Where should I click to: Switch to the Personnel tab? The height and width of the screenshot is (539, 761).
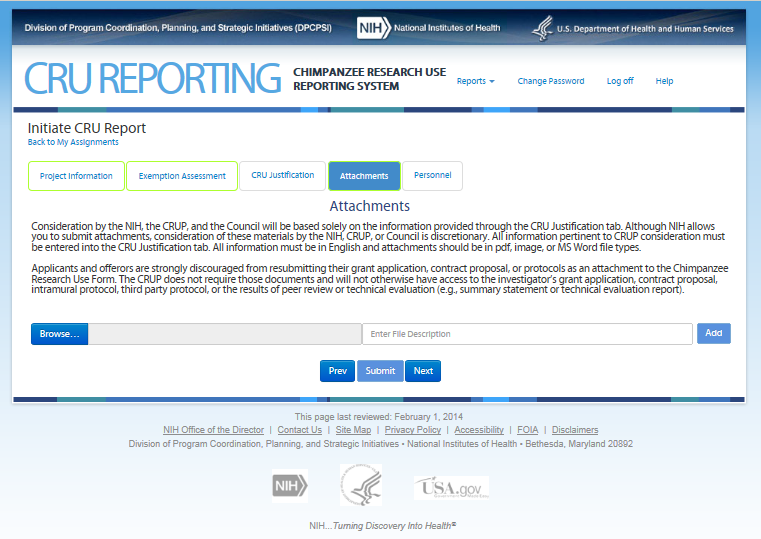tap(432, 175)
